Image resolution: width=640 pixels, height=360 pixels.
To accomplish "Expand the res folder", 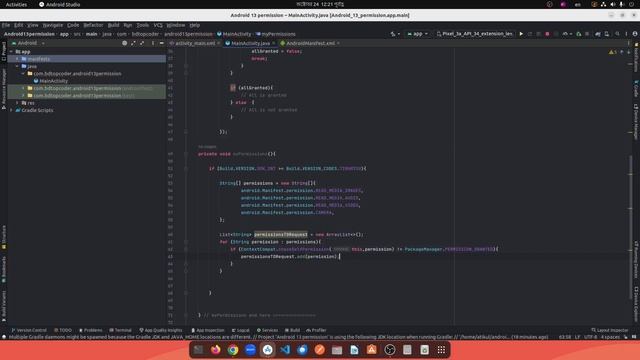I will (x=17, y=103).
